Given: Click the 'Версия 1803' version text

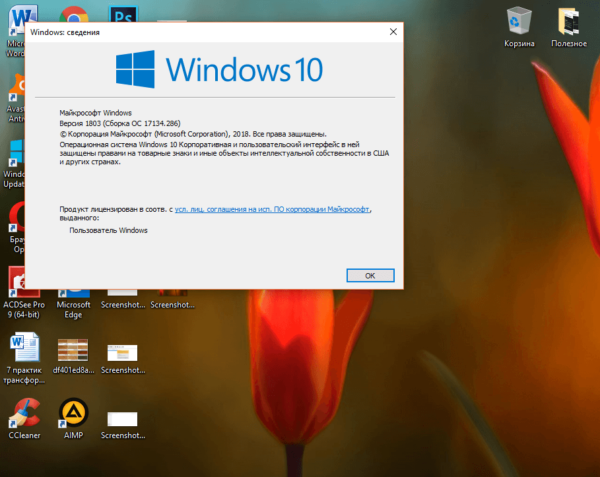Looking at the screenshot, I should point(80,123).
